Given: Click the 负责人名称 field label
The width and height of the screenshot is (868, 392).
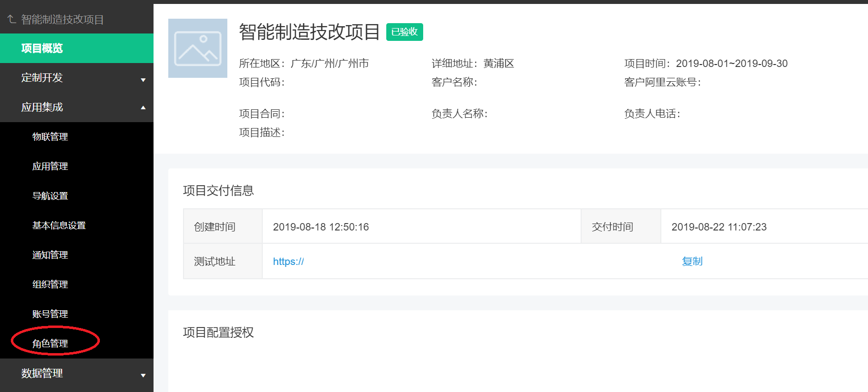Looking at the screenshot, I should point(460,114).
